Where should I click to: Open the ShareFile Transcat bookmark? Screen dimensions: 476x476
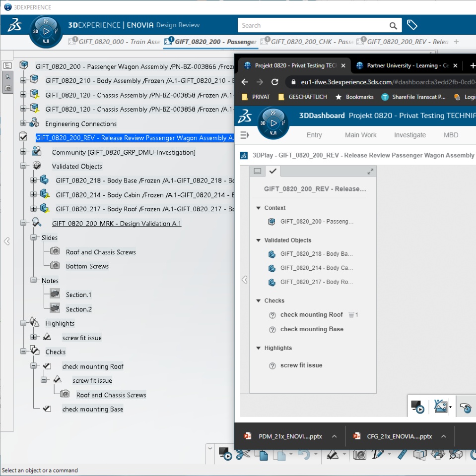pyautogui.click(x=413, y=97)
